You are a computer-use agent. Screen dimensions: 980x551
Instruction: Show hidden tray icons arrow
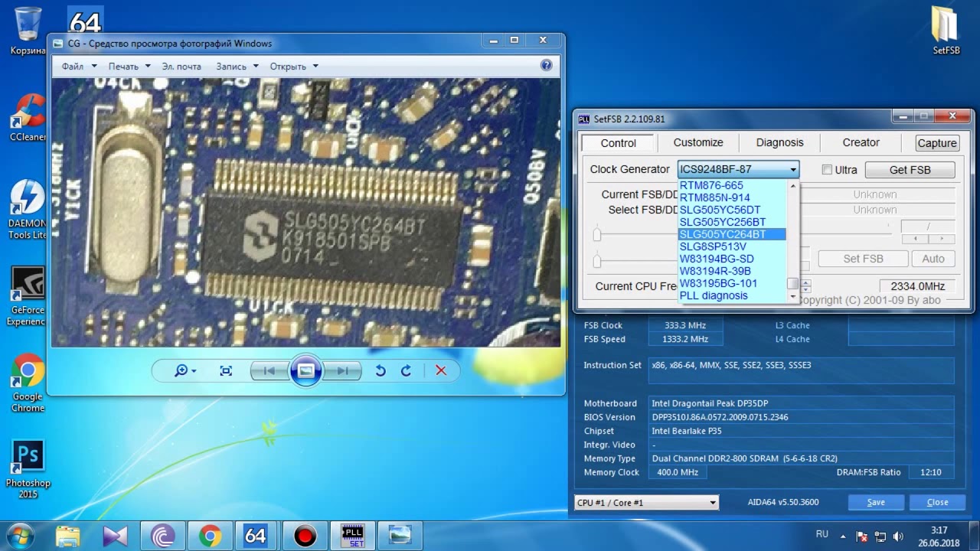tap(843, 536)
